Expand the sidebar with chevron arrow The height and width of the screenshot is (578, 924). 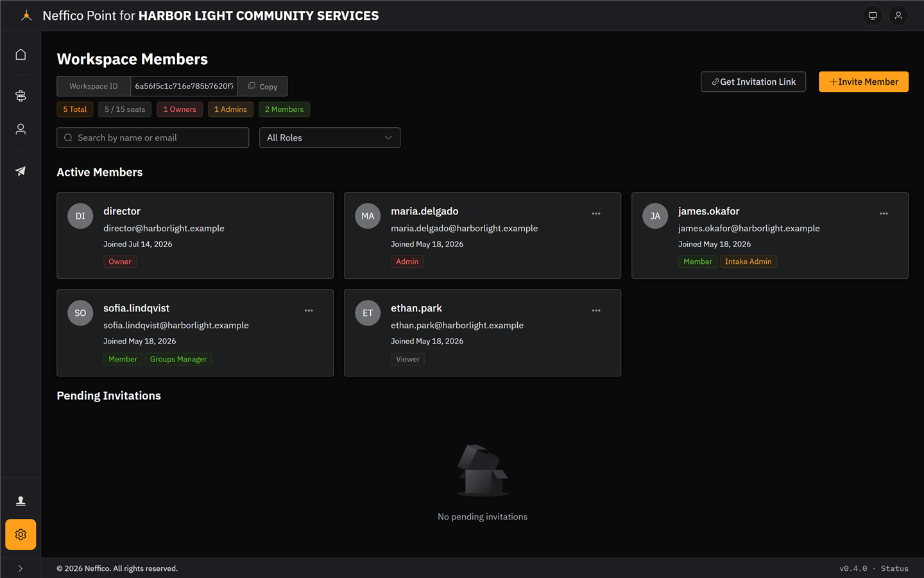point(21,568)
